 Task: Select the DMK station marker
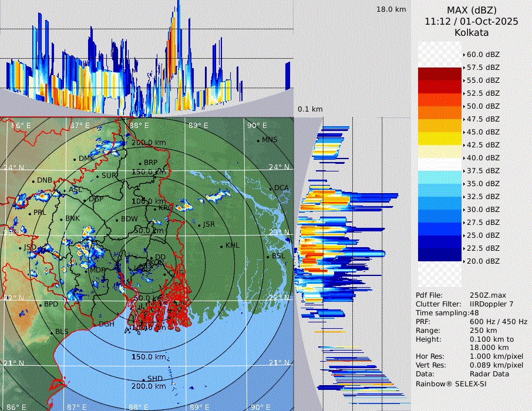point(75,159)
